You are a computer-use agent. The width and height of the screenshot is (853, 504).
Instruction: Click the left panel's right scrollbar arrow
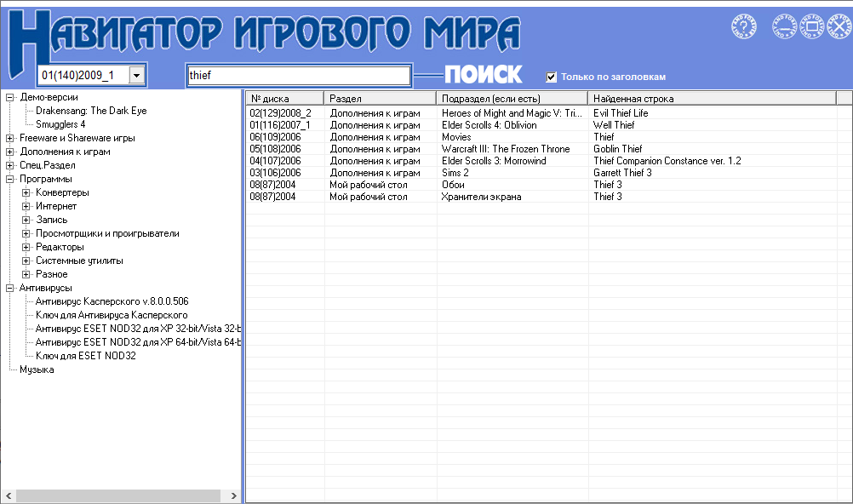pyautogui.click(x=234, y=495)
